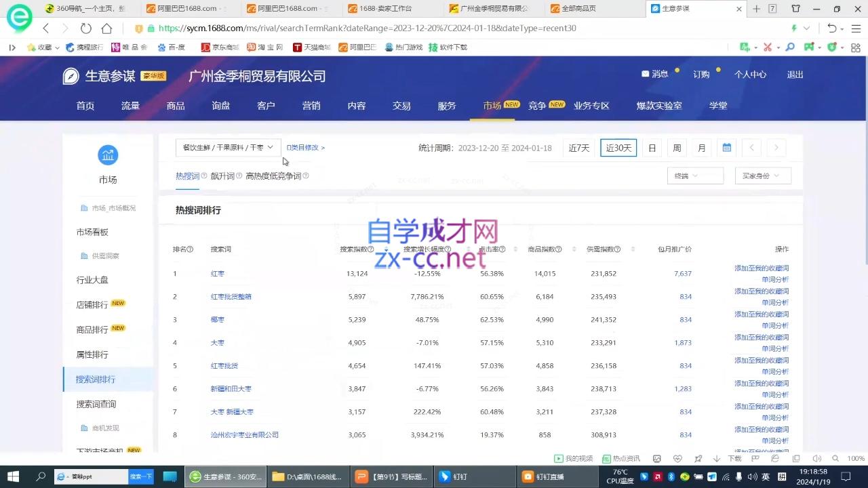The width and height of the screenshot is (868, 488).
Task: Click the 市场 chart icon in sidebar
Action: [x=108, y=155]
